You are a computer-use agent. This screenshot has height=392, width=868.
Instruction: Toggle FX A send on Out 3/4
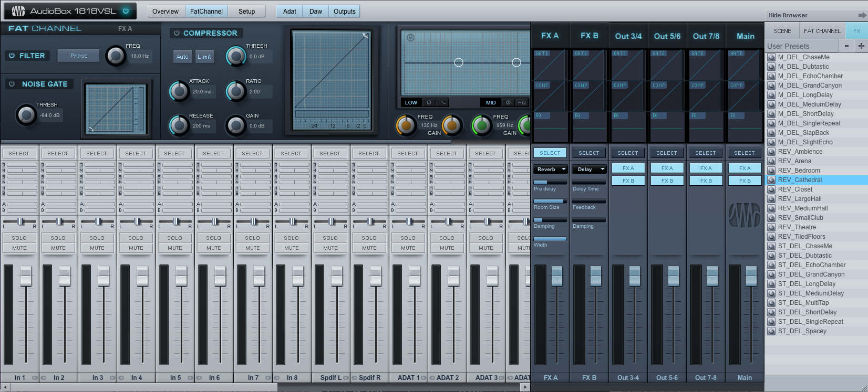click(x=628, y=168)
